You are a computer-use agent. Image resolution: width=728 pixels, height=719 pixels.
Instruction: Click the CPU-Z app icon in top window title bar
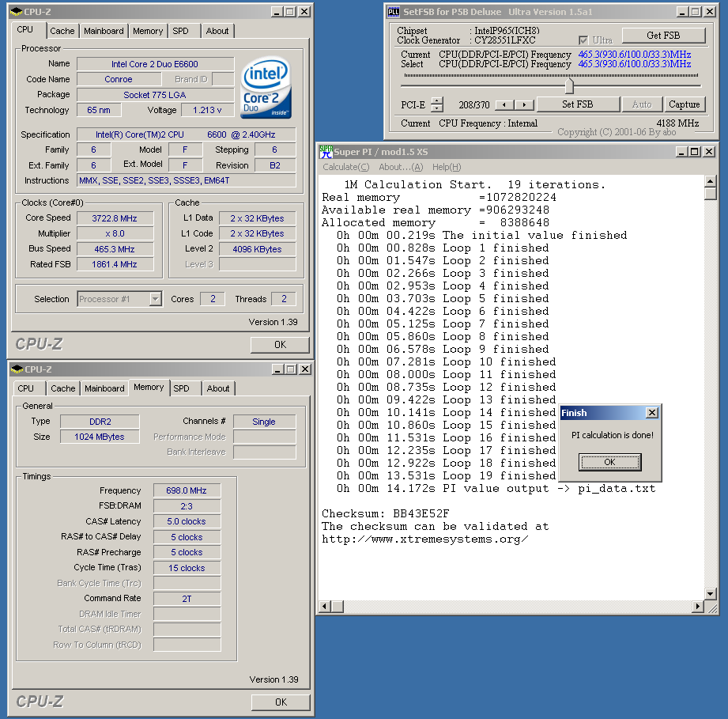pyautogui.click(x=17, y=11)
